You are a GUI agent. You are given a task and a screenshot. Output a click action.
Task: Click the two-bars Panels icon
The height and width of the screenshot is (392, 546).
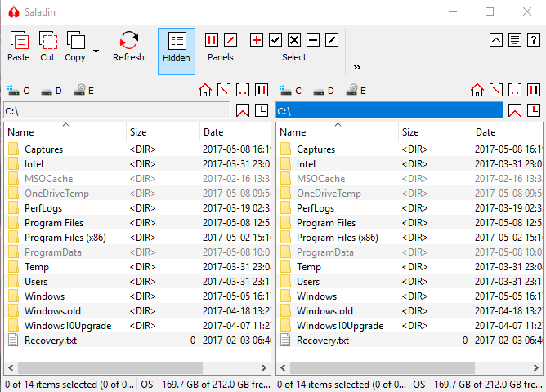click(x=212, y=40)
